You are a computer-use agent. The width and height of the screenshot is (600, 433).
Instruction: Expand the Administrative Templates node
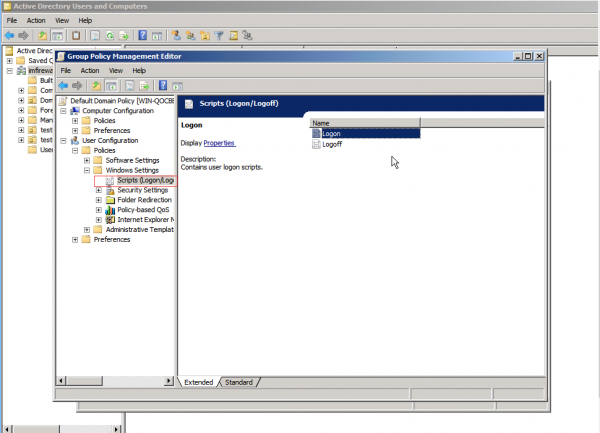tap(87, 230)
